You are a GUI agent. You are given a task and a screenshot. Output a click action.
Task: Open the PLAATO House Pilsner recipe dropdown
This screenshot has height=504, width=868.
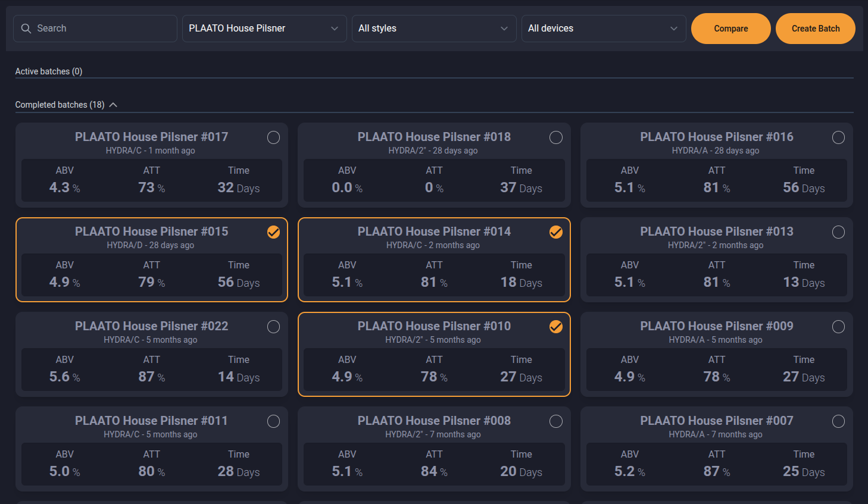pyautogui.click(x=264, y=29)
